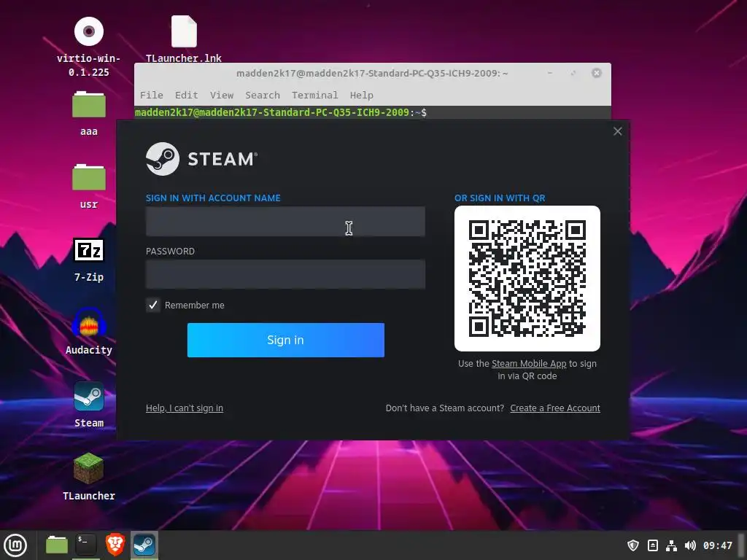Image resolution: width=747 pixels, height=560 pixels.
Task: Click the Steam taskbar window button
Action: pos(144,545)
